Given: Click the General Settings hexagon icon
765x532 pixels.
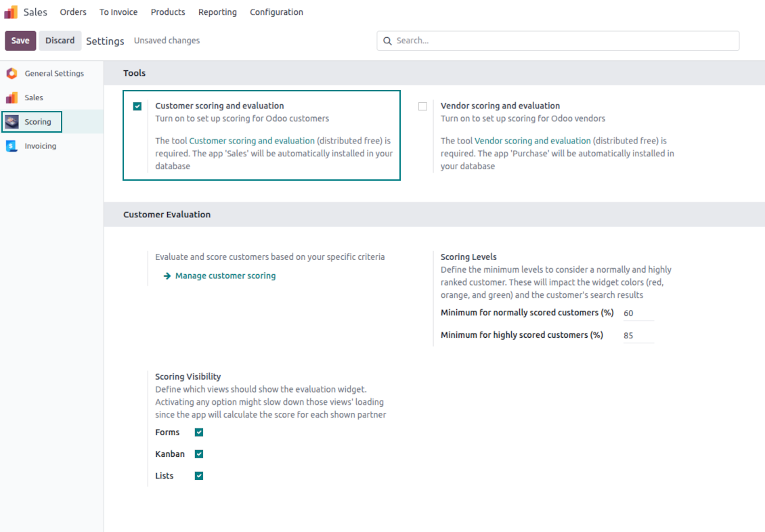Looking at the screenshot, I should [x=12, y=73].
